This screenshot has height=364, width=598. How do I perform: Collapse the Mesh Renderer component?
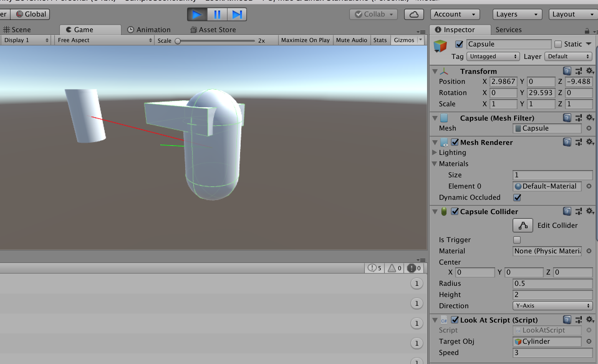tap(435, 142)
